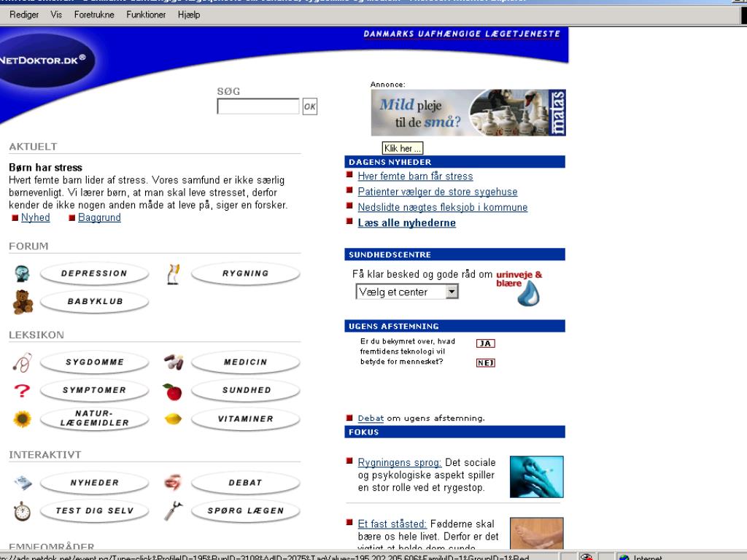Click the stethoscope icon beside Sygdomme
This screenshot has height=560, width=747.
(x=23, y=362)
